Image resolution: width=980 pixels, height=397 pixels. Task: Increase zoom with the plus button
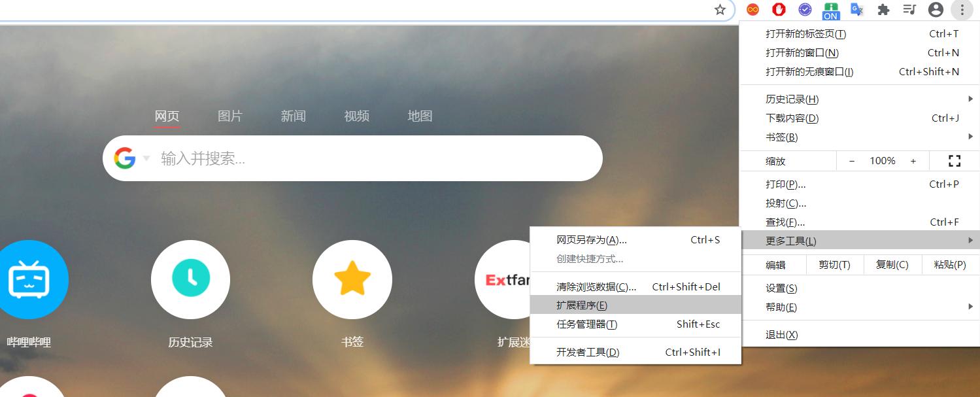click(x=913, y=161)
